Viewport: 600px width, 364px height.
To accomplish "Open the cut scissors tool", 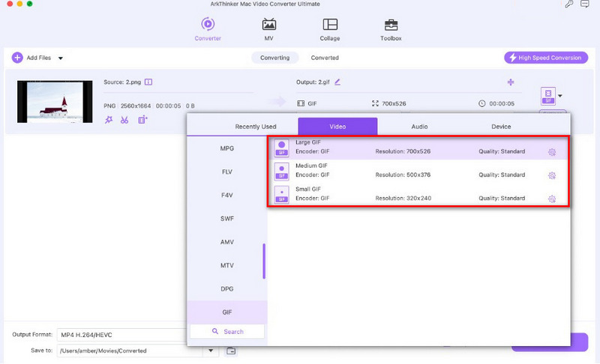I will pos(124,120).
